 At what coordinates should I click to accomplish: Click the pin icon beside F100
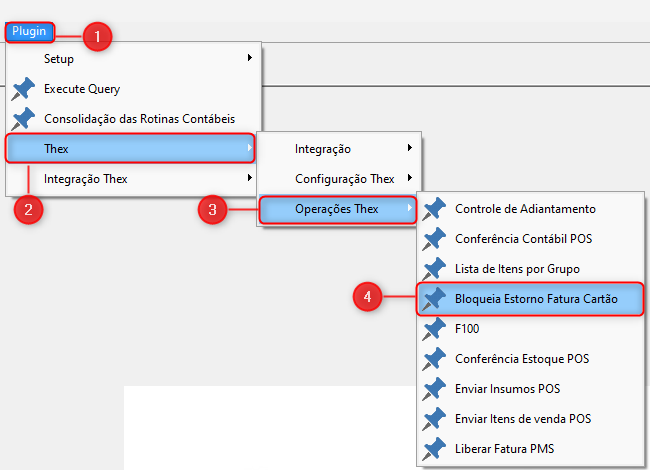click(435, 329)
